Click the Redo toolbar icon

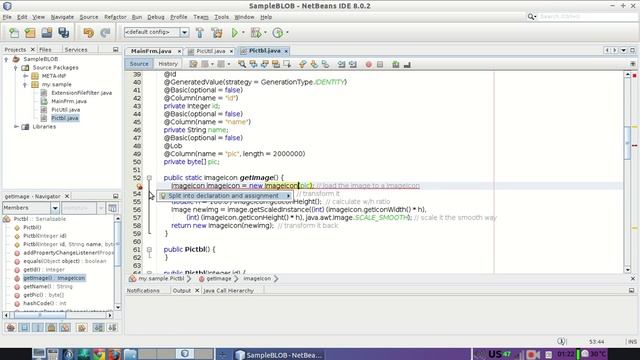pyautogui.click(x=105, y=33)
